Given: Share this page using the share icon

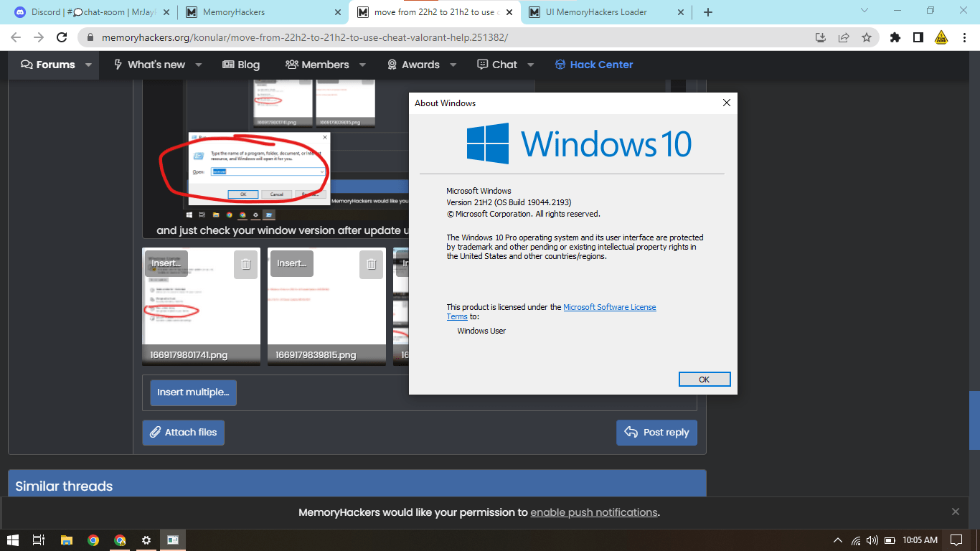Looking at the screenshot, I should [x=844, y=37].
